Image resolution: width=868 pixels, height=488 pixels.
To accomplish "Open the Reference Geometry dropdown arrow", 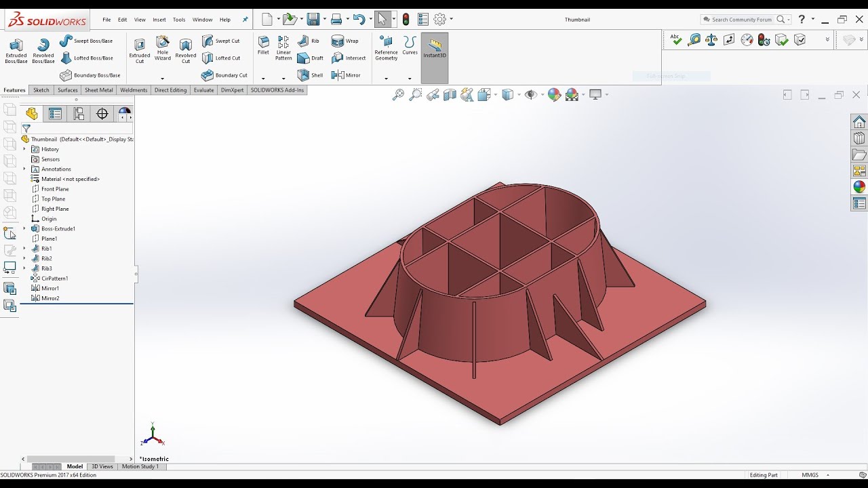I will (386, 79).
